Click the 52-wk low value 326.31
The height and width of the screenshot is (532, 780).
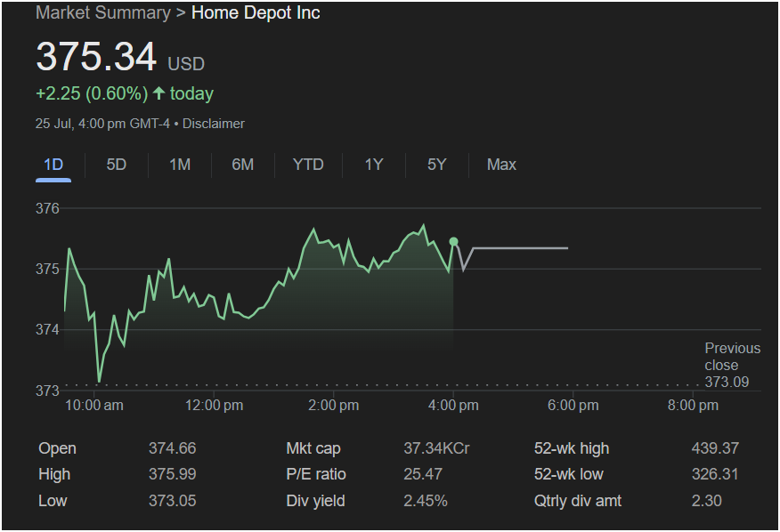(x=715, y=474)
